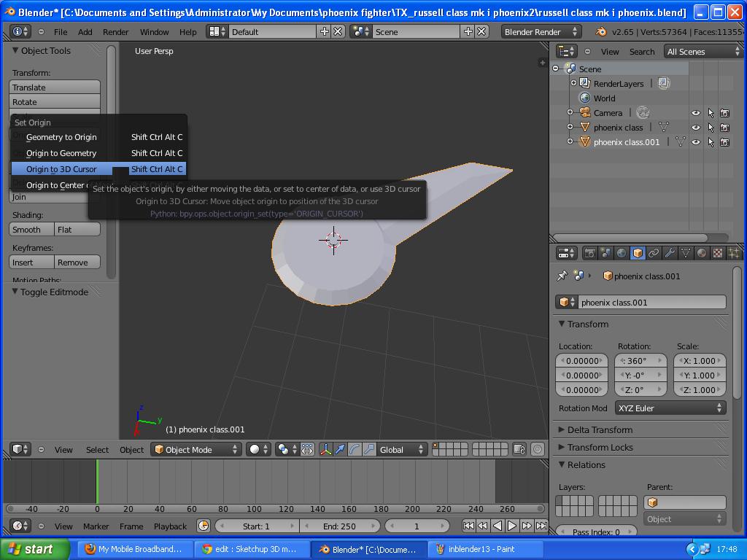This screenshot has height=560, width=747.
Task: Open the Texture checker properties tab
Action: [x=718, y=252]
